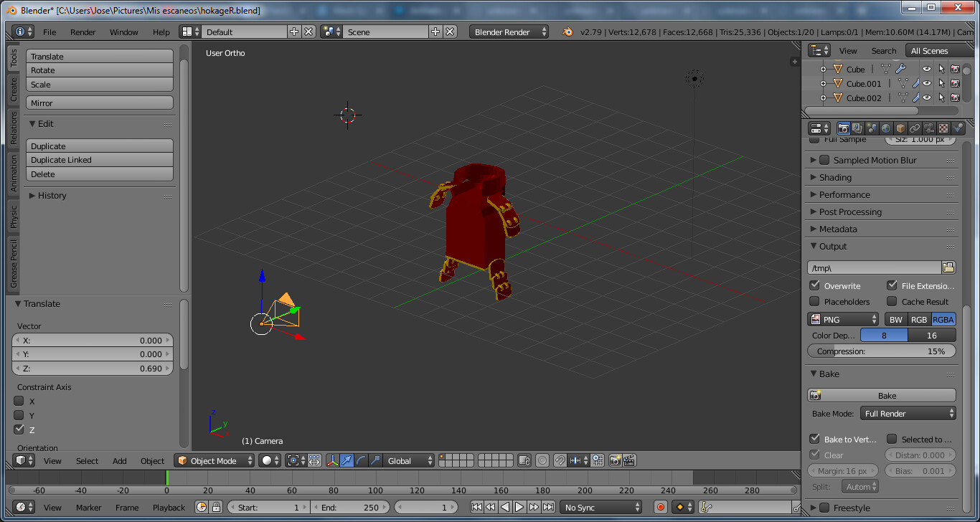Expand the Cube.001 tree item
This screenshot has height=522, width=980.
823,84
